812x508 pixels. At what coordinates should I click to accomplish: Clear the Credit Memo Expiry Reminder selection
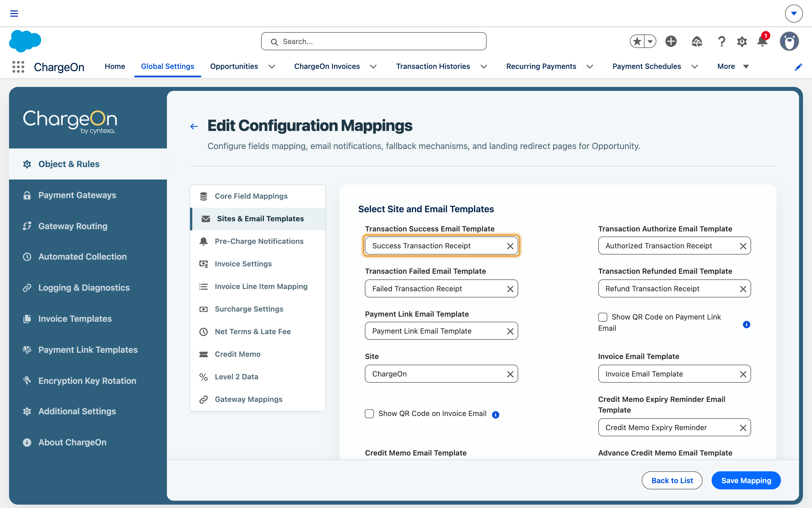tap(743, 427)
